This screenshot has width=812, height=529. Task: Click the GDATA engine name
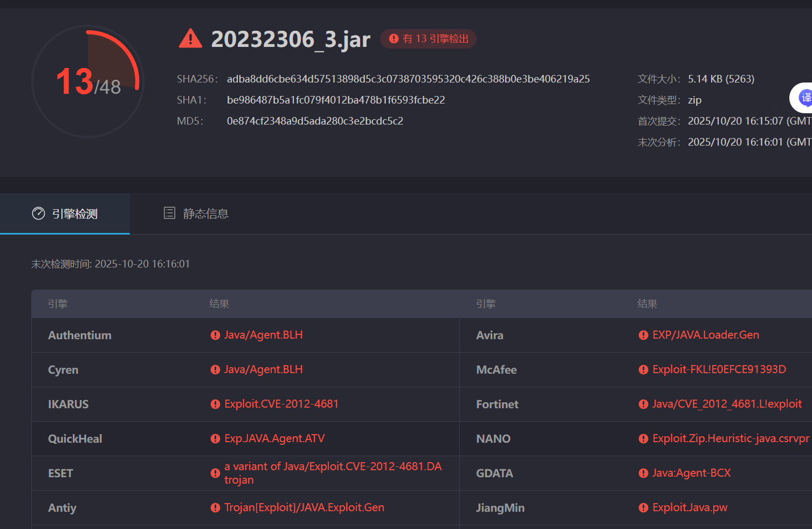point(494,473)
